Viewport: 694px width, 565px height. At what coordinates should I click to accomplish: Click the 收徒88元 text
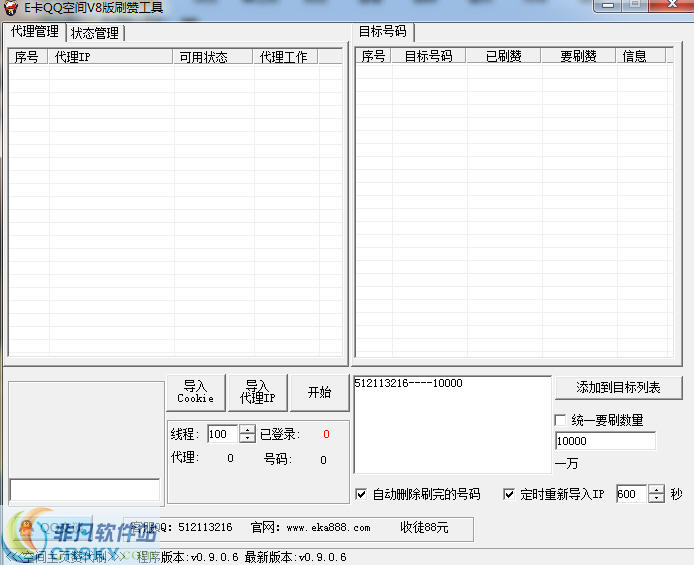pyautogui.click(x=424, y=527)
